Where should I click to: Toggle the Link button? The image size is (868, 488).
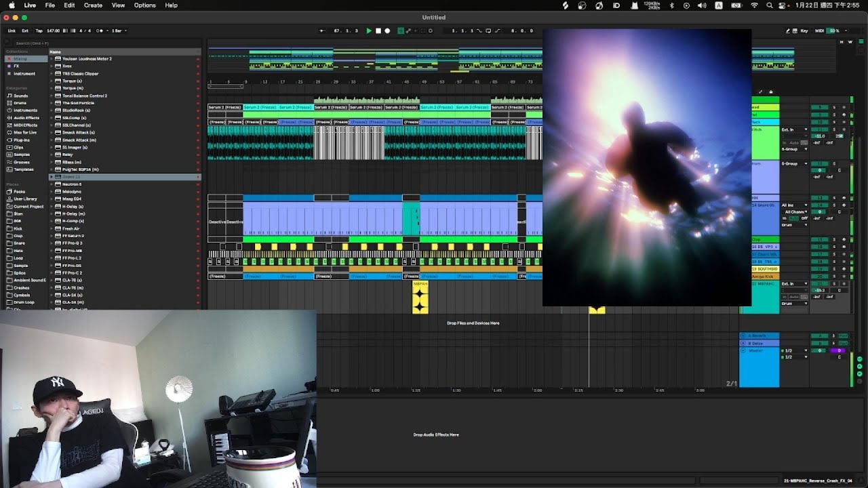12,30
